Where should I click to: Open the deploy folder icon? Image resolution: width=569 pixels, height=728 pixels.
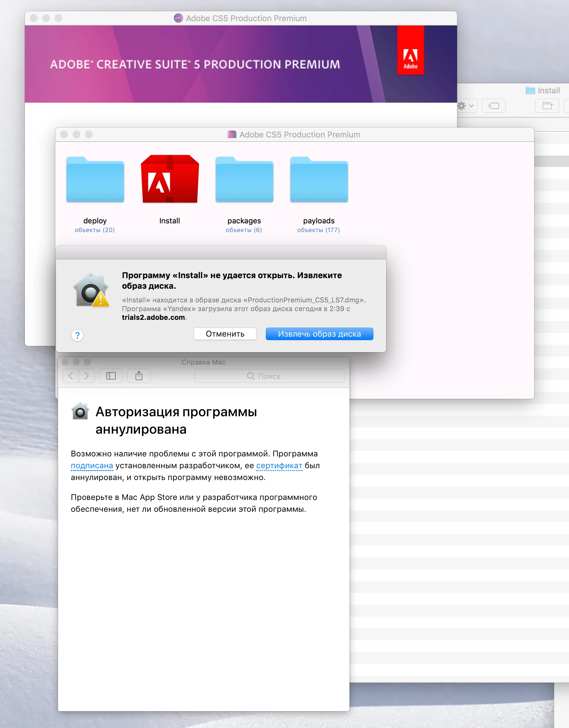click(x=95, y=179)
